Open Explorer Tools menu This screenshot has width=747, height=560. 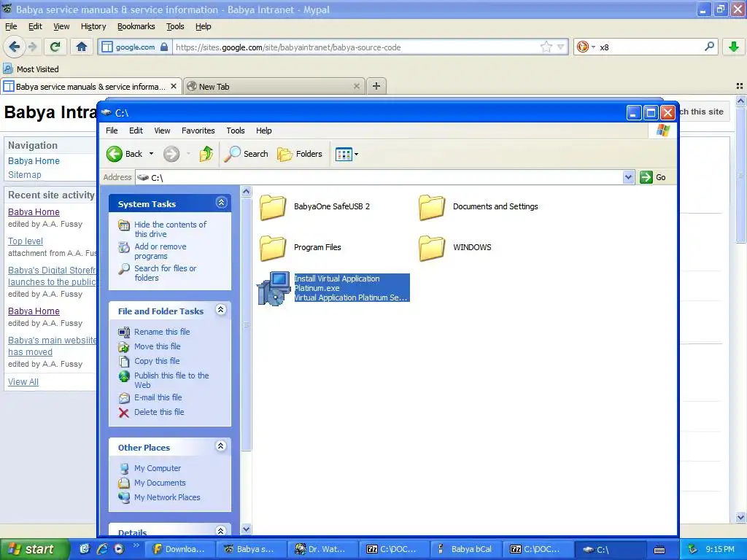point(236,131)
